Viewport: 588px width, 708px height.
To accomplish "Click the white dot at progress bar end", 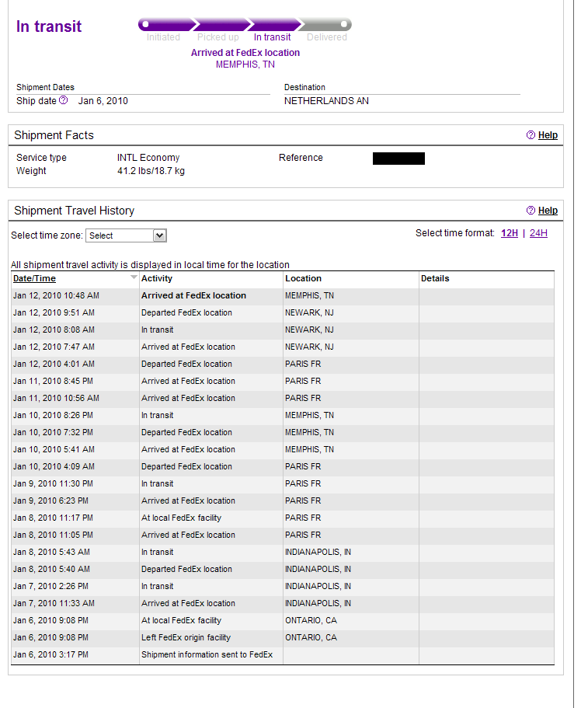I will [x=344, y=25].
